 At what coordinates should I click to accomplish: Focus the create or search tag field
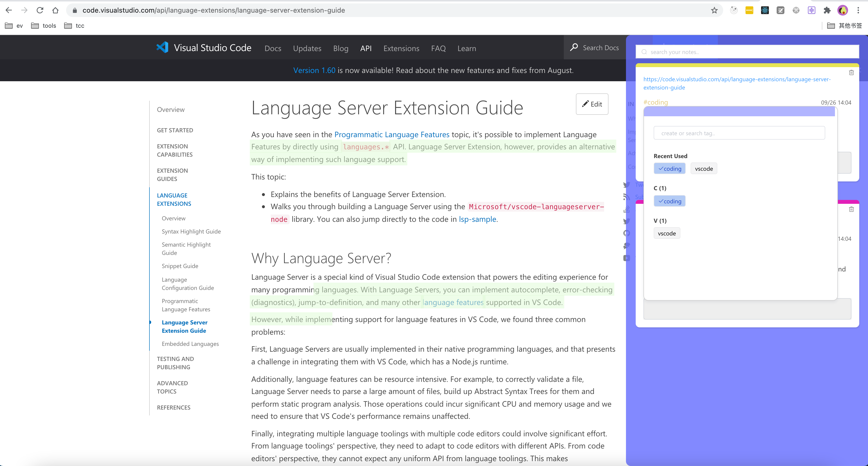(x=739, y=133)
